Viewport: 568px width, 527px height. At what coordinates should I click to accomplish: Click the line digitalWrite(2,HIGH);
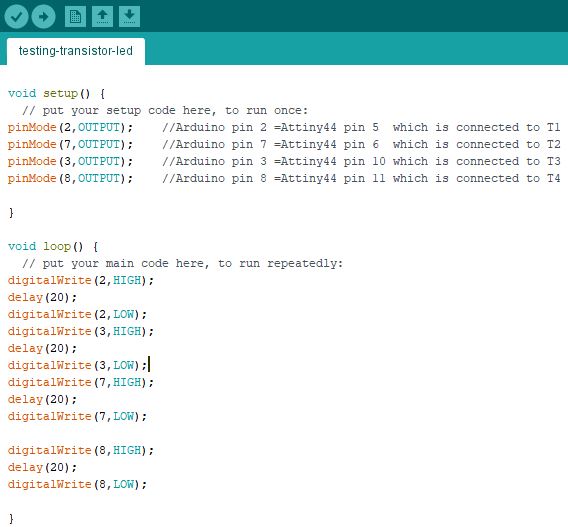(x=81, y=280)
